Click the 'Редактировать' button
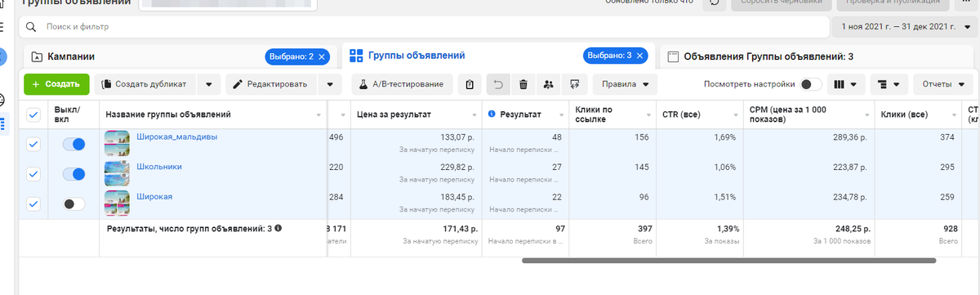Image resolution: width=980 pixels, height=295 pixels. (271, 84)
